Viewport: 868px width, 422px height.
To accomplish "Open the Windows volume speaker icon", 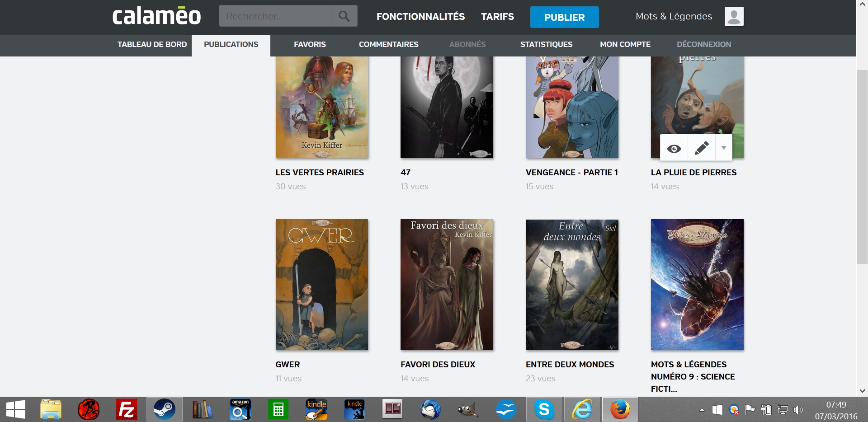I will pos(798,410).
